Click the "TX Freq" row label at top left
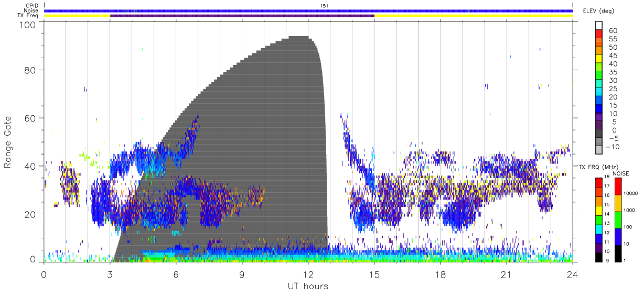This screenshot has width=644, height=297. pos(28,16)
